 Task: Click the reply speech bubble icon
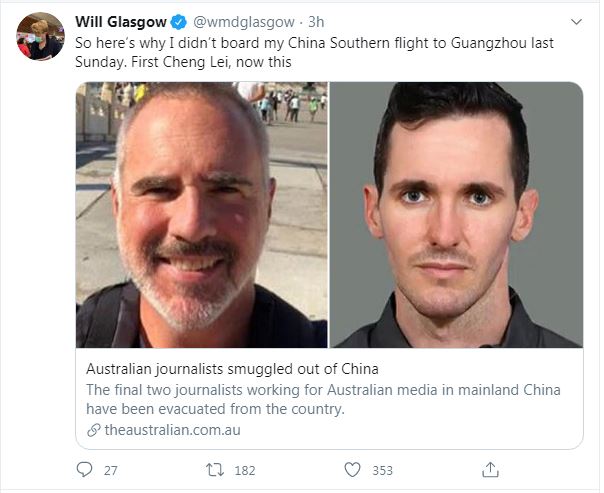tap(84, 470)
